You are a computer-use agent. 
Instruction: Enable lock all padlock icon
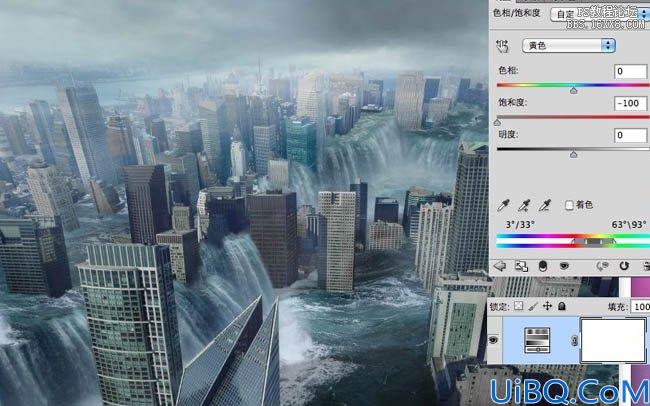click(562, 306)
